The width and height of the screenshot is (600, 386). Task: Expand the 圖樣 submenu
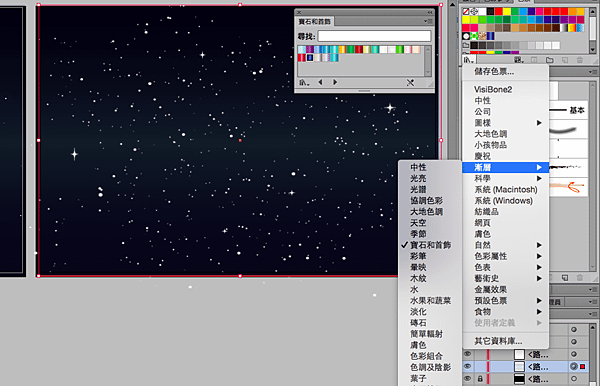coord(505,123)
